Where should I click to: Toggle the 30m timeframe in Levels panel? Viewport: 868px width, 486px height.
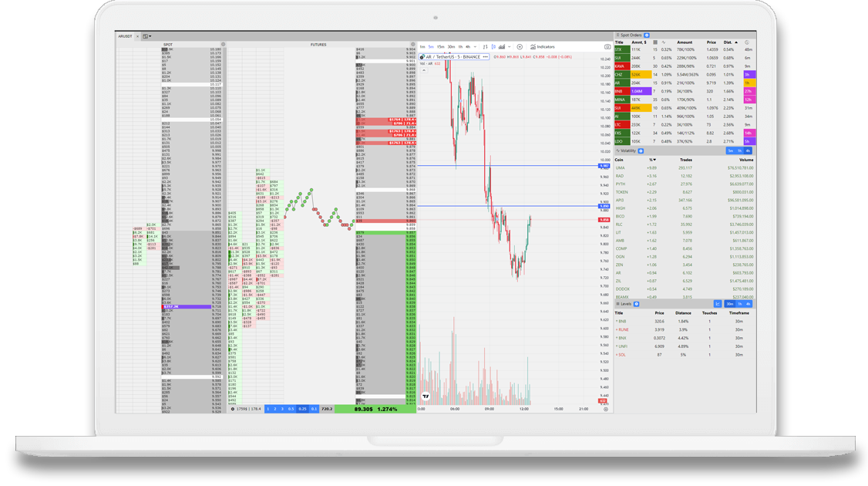(729, 304)
